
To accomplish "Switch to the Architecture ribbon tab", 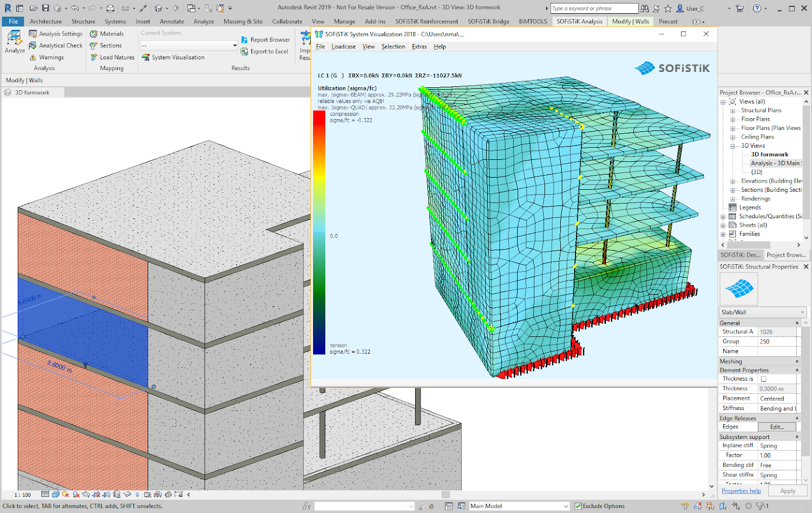I will click(46, 21).
